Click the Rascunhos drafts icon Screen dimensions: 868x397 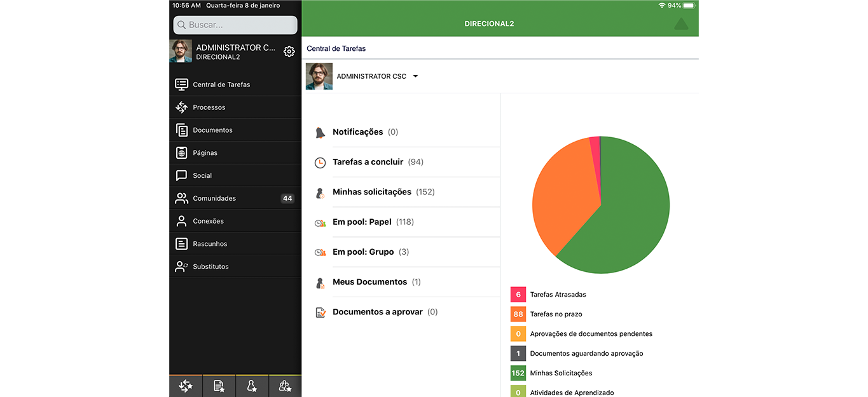point(182,244)
